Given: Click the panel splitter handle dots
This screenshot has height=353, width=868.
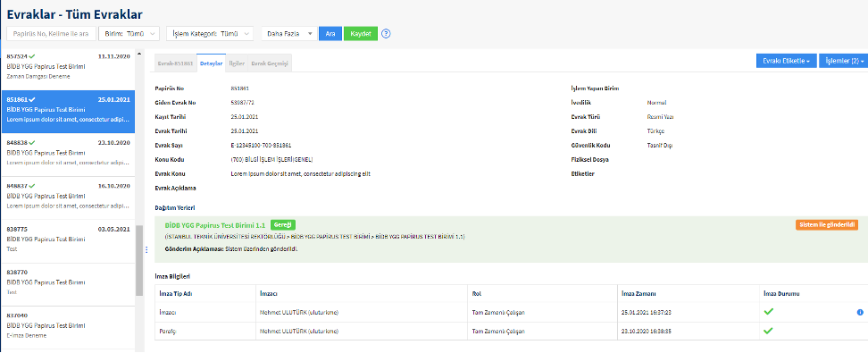Looking at the screenshot, I should (x=146, y=250).
